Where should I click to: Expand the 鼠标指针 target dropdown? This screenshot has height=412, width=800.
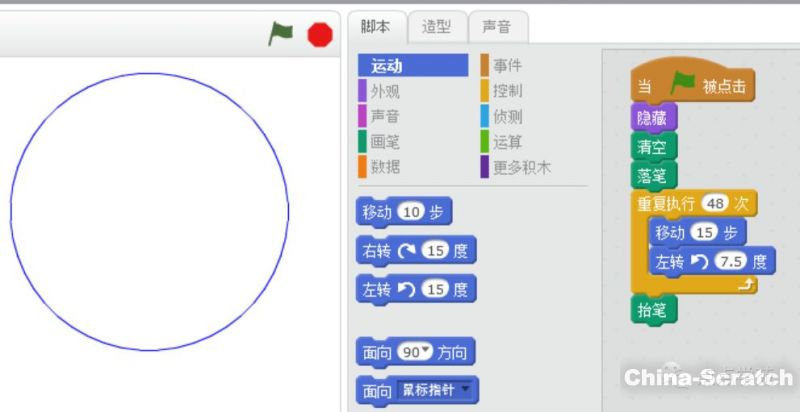point(465,390)
